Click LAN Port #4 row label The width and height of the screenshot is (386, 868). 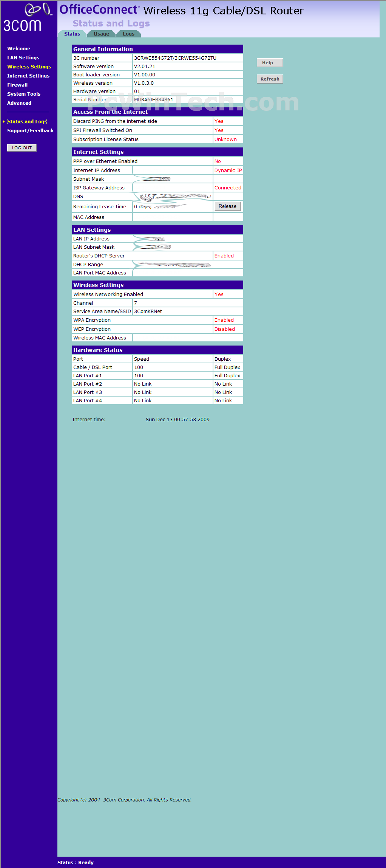click(88, 400)
